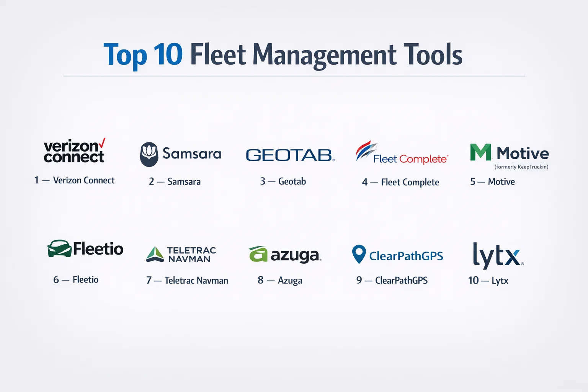
Task: Select the '9 — ClearPathGPS' caption
Action: (x=392, y=281)
